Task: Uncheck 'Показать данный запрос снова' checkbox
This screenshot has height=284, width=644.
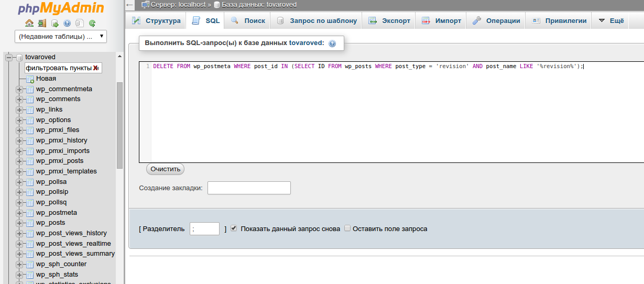Action: (x=234, y=228)
